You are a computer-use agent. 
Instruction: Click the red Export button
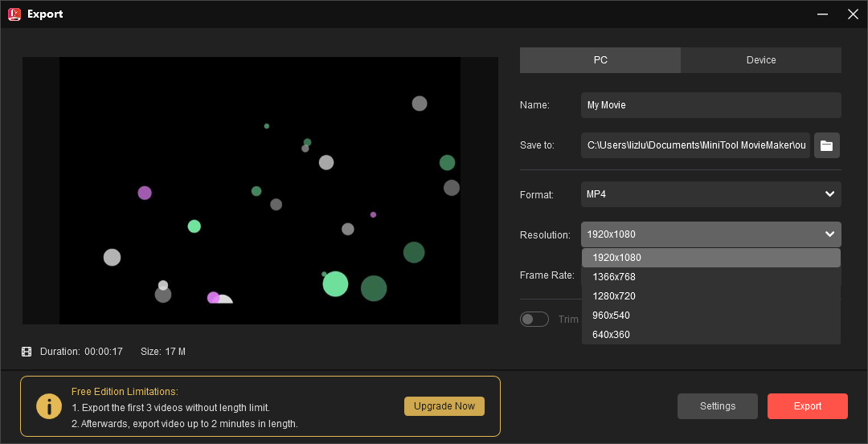pyautogui.click(x=807, y=406)
